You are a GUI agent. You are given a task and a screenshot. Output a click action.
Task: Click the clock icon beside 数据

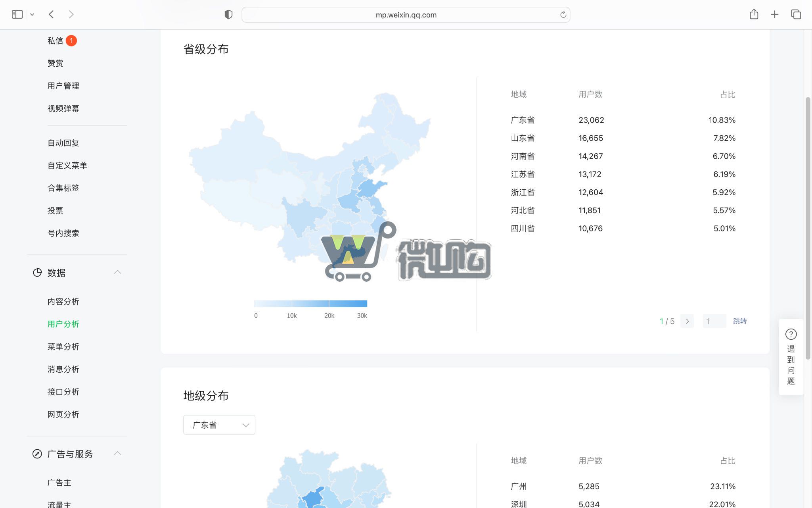[36, 273]
